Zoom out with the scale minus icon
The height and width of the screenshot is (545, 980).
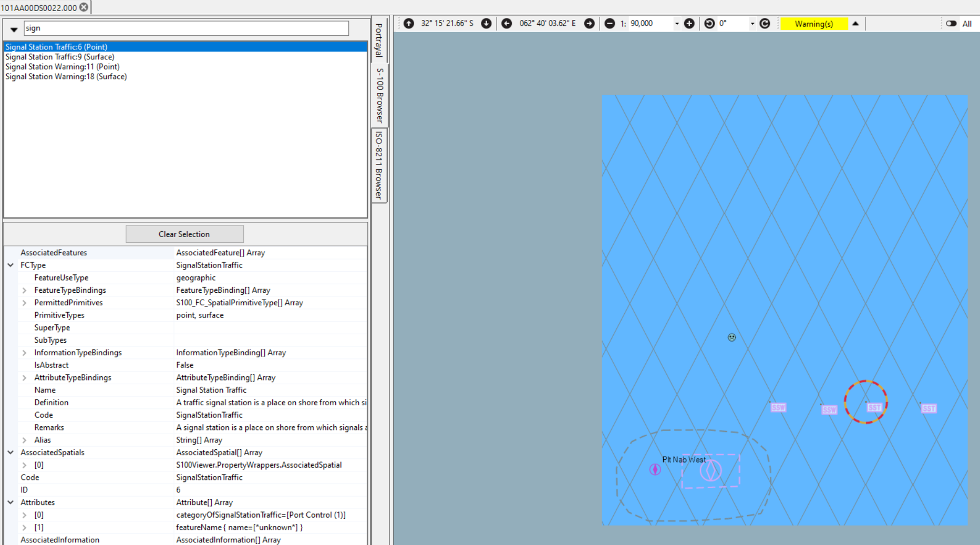click(610, 23)
